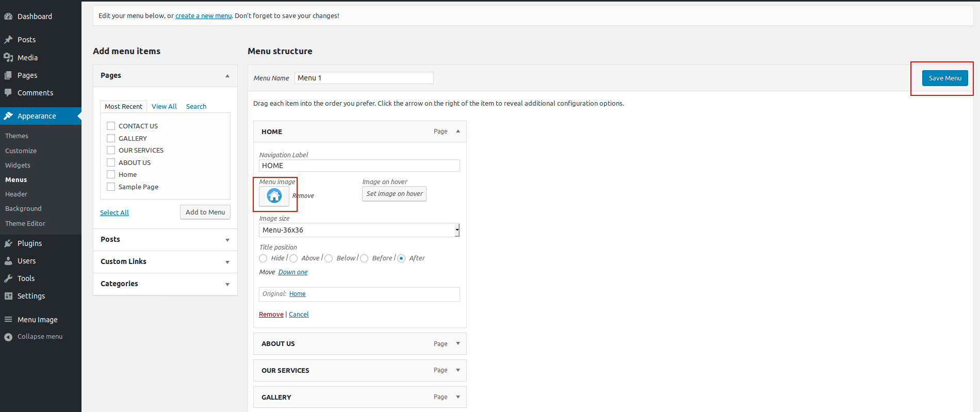Check the OUR SERVICES page checkbox

(111, 150)
